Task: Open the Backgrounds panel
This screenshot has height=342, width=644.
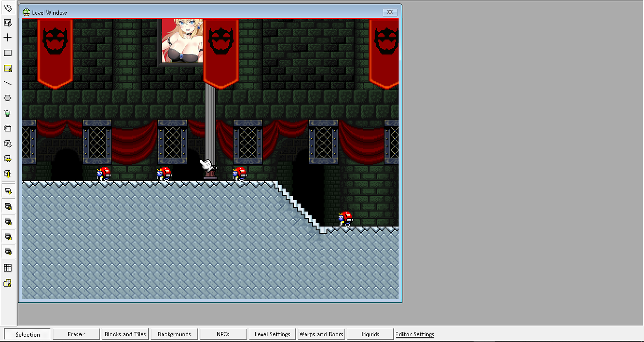Action: coord(174,334)
